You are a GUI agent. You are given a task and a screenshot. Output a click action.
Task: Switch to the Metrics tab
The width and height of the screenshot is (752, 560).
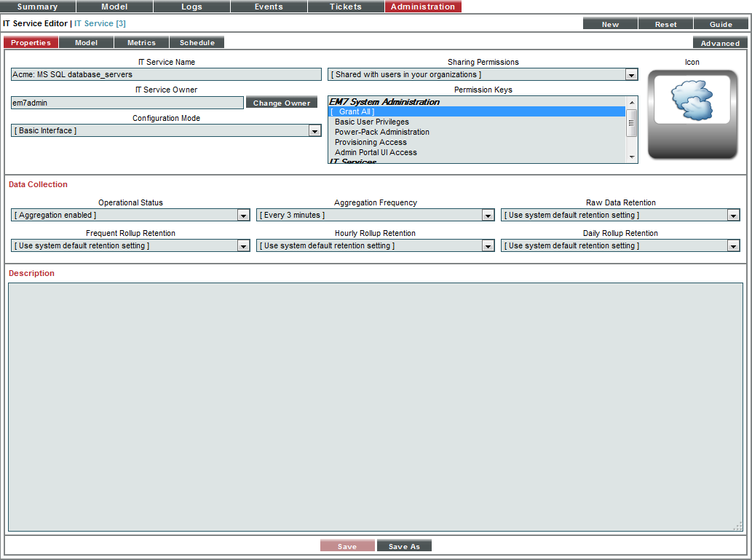141,42
